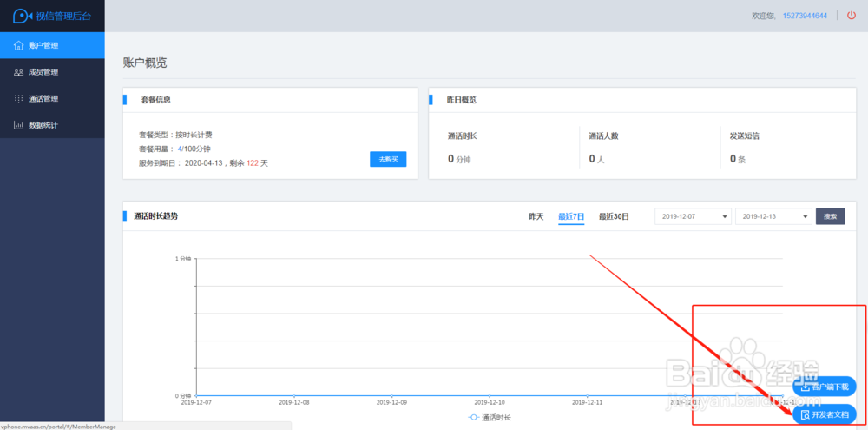This screenshot has height=430, width=868.
Task: Toggle the 通话时长 chart legend
Action: click(x=490, y=417)
